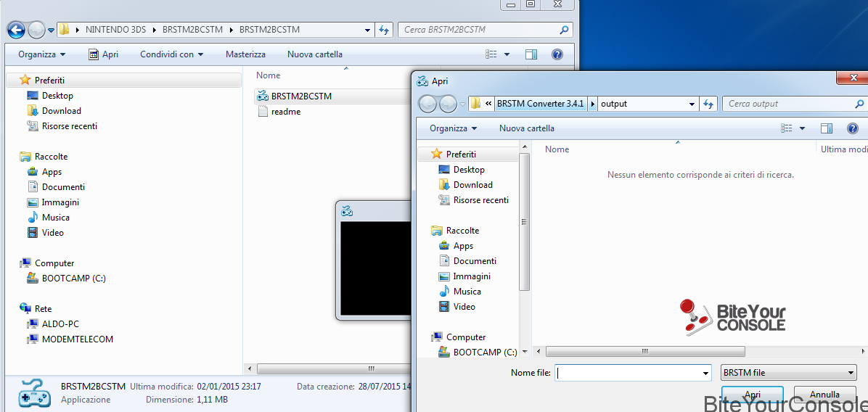
Task: Close the Apri dialog window
Action: [x=854, y=78]
